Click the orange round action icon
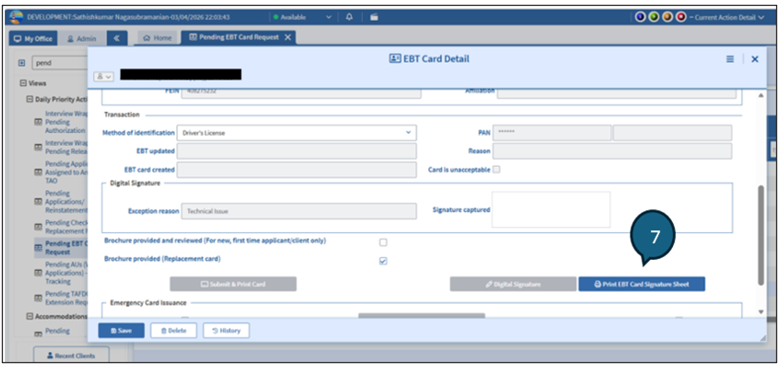 point(667,17)
